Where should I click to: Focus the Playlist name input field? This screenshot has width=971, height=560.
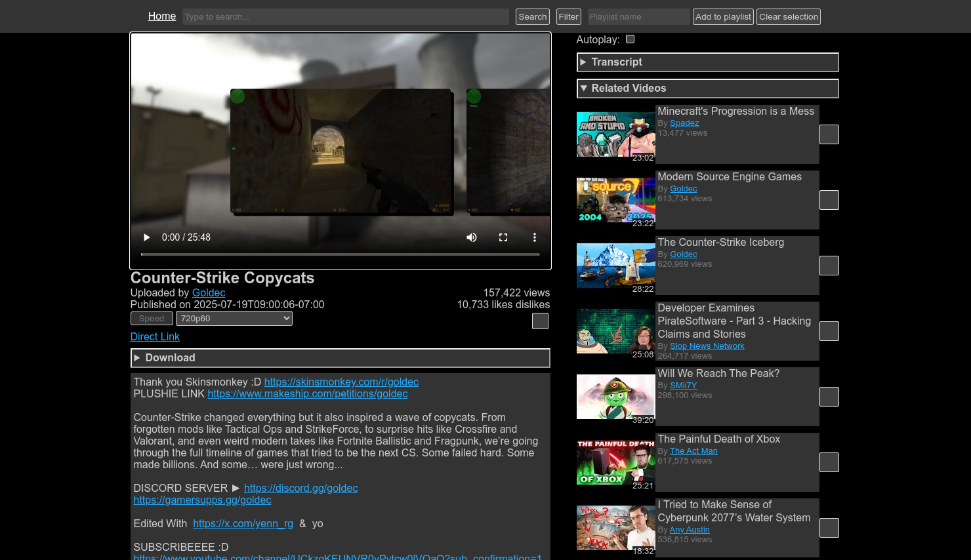(639, 17)
